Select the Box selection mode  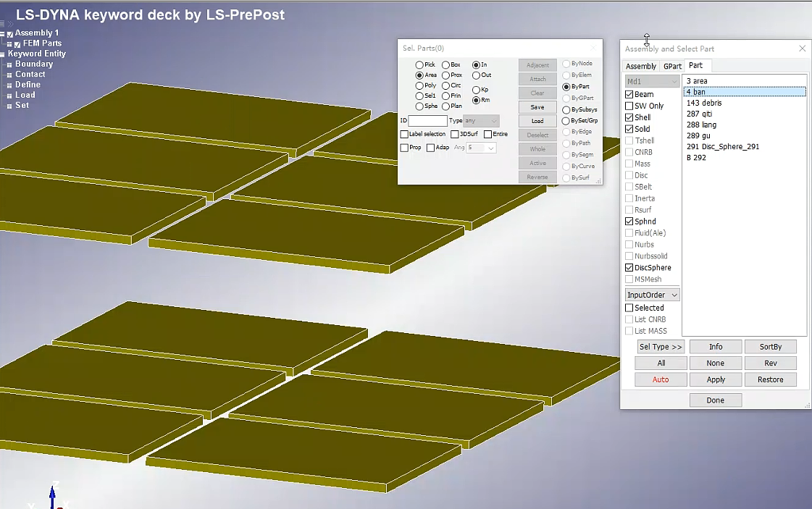click(x=445, y=64)
